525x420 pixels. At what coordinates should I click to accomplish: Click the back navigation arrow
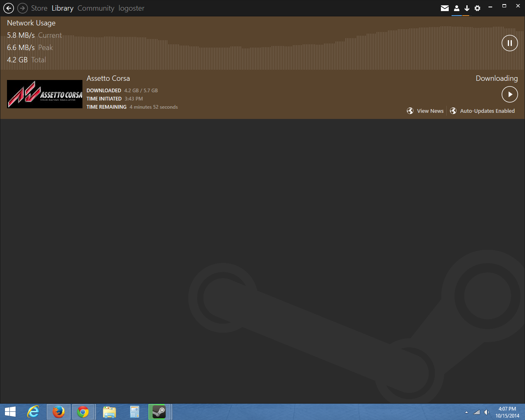(x=8, y=8)
